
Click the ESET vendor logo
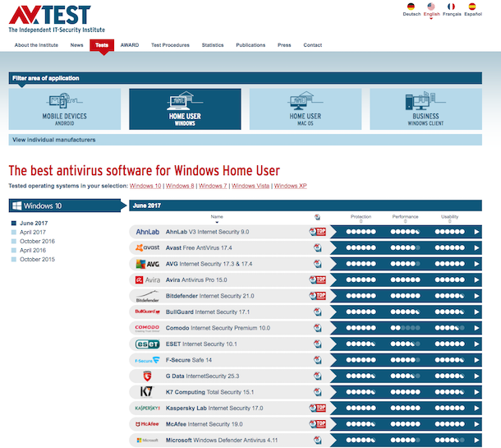tap(147, 344)
